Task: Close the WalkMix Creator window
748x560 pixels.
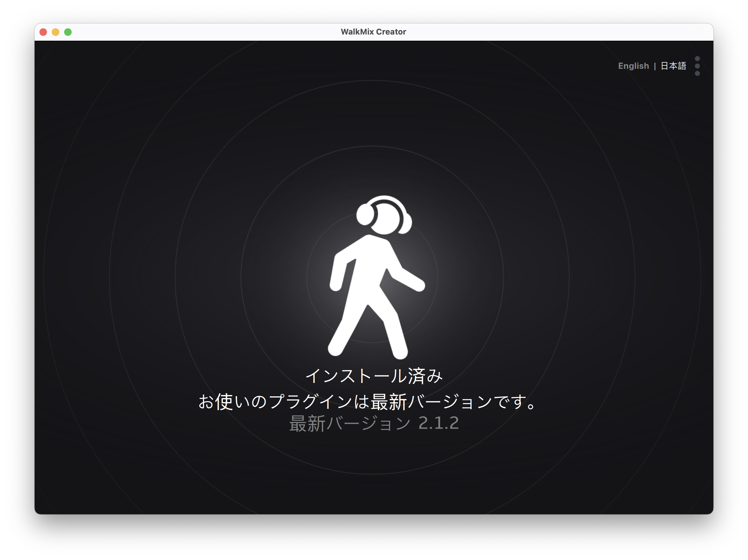Action: (43, 32)
